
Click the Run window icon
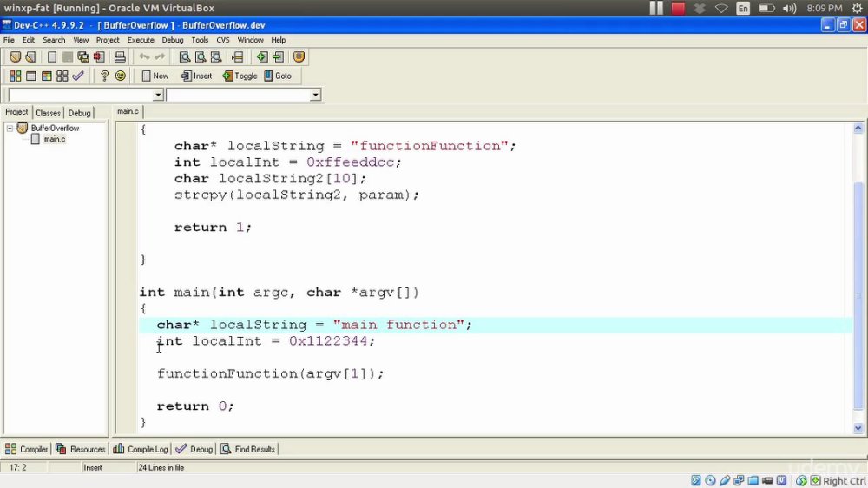[31, 76]
